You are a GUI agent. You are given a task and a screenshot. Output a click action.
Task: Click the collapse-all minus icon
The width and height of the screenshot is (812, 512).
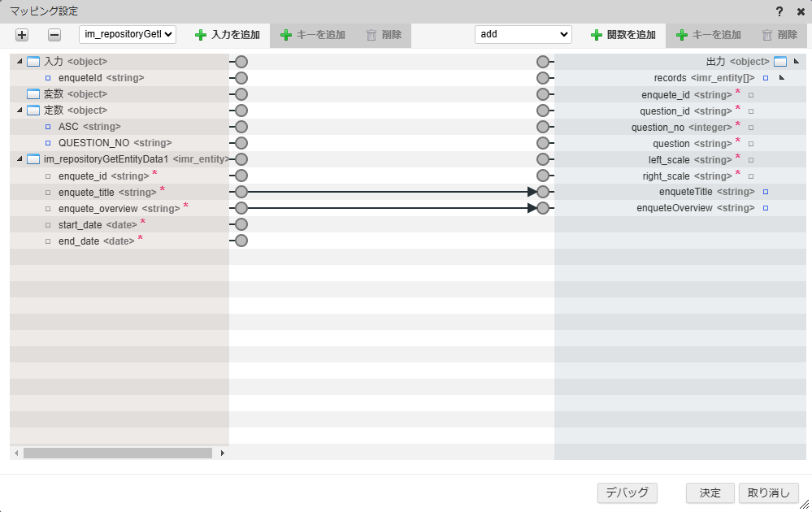[x=53, y=35]
